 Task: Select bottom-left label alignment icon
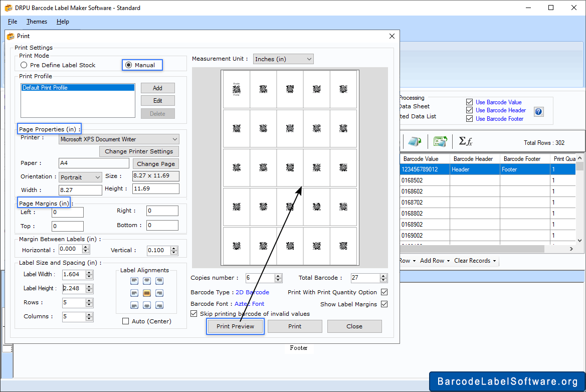click(x=134, y=305)
